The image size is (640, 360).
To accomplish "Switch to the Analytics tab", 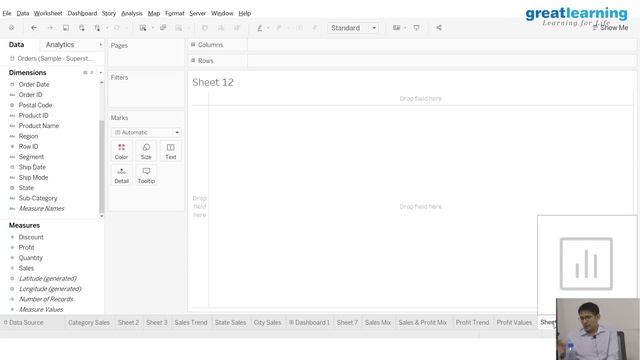I will (60, 44).
